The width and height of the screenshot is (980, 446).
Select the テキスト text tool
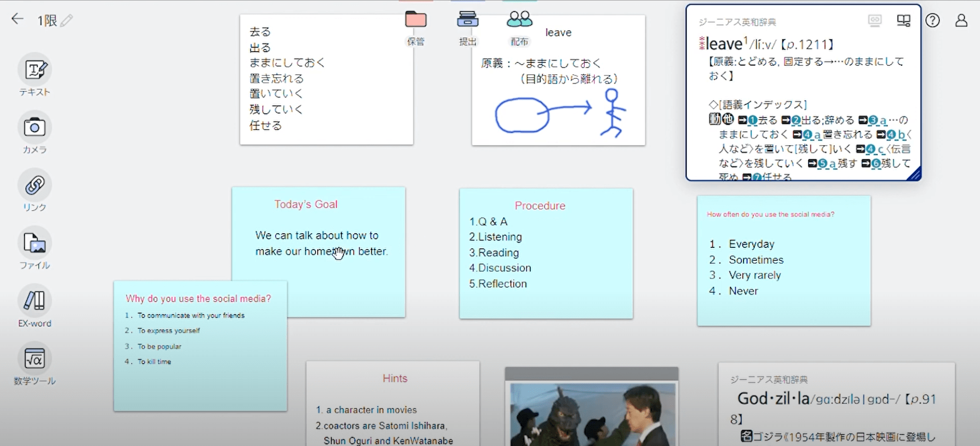pyautogui.click(x=35, y=70)
